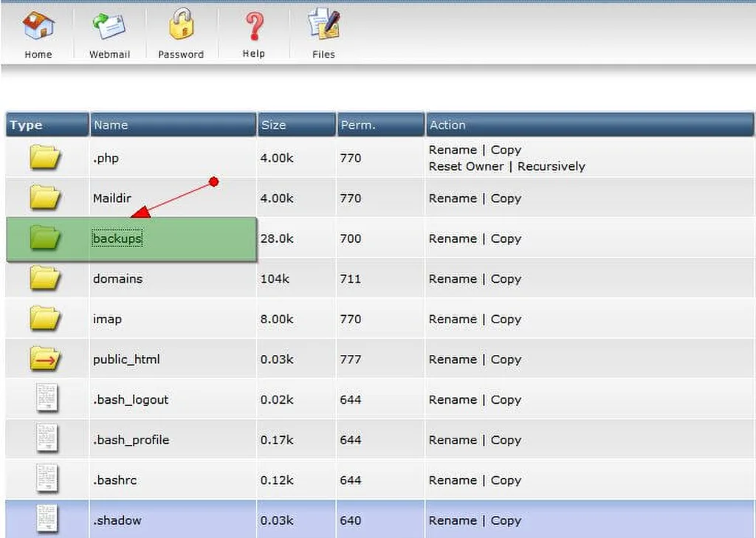The height and width of the screenshot is (538, 756).
Task: Copy the .shadow file
Action: (x=506, y=521)
